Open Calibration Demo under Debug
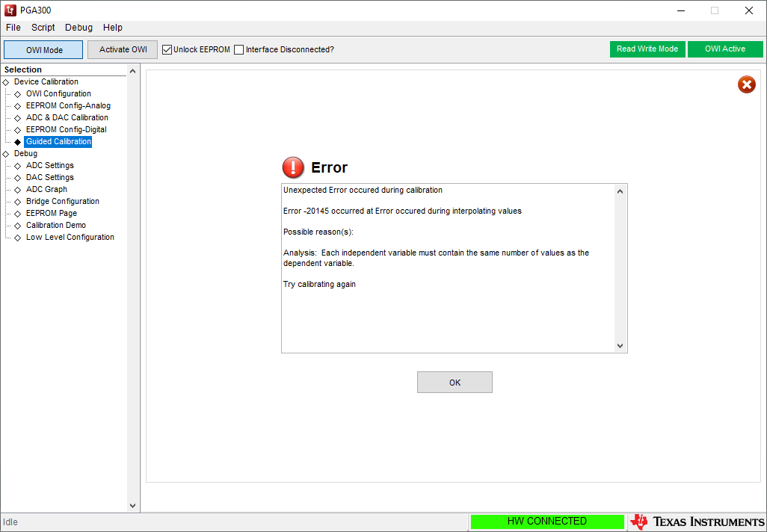Image resolution: width=767 pixels, height=532 pixels. [56, 225]
